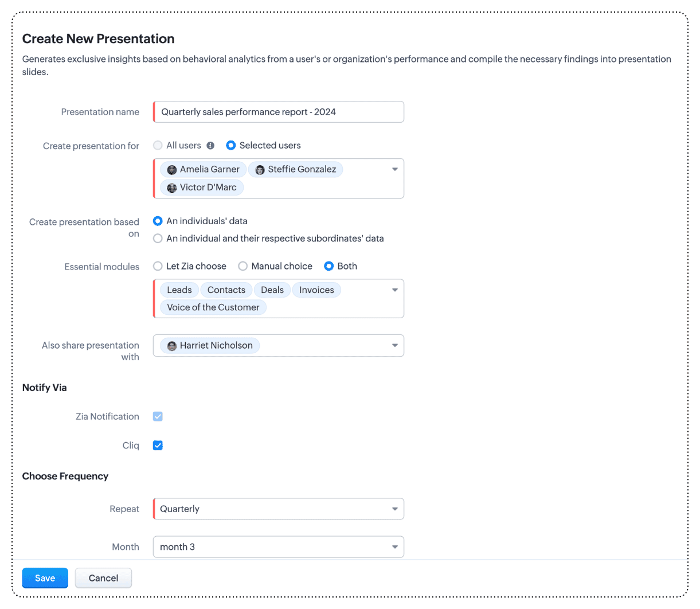
Task: Click Amelia Garner's avatar icon
Action: (172, 170)
